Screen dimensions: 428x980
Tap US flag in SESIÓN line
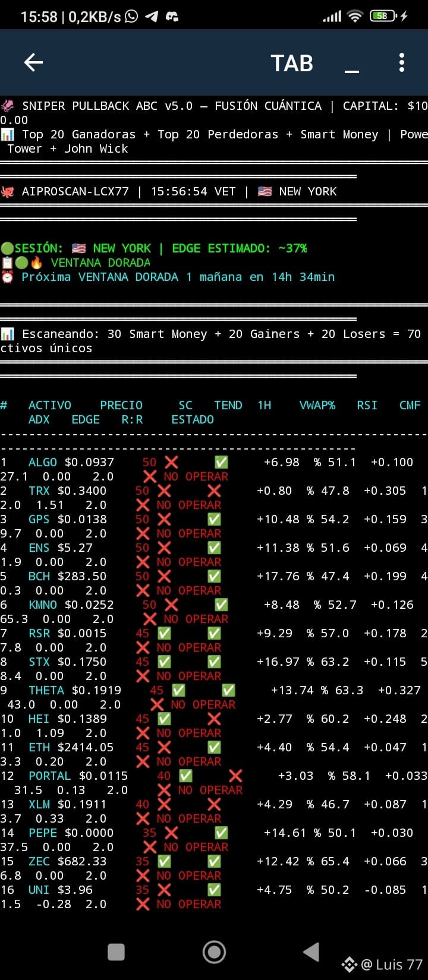click(78, 248)
